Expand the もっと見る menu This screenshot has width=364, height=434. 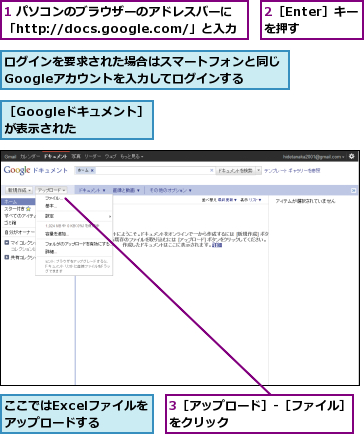click(132, 157)
